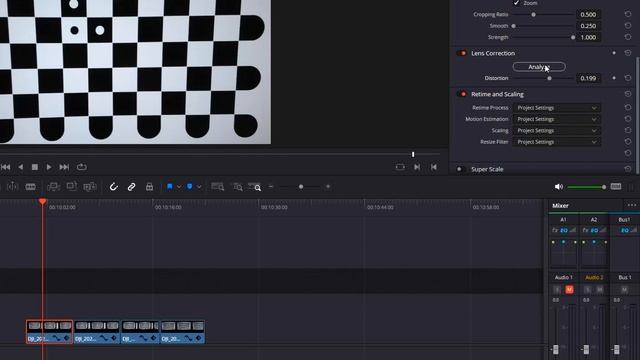Disable the Lens Correction toggle
This screenshot has height=360, width=640.
click(x=462, y=53)
